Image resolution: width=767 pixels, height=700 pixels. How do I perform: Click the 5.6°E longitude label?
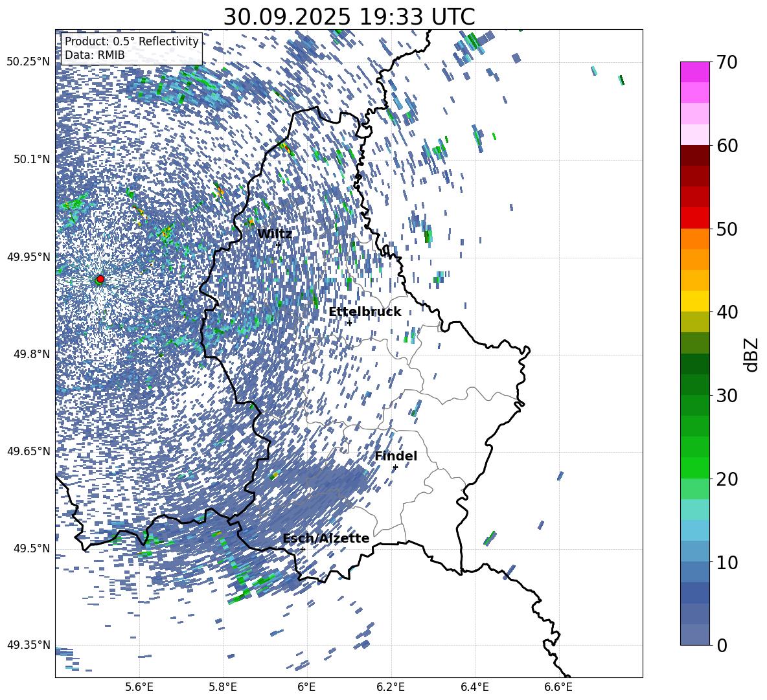(139, 687)
